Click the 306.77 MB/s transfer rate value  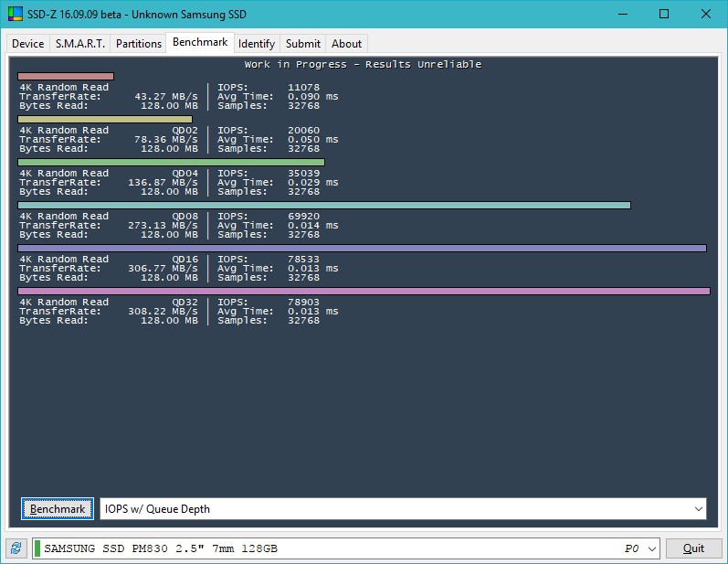click(x=163, y=269)
